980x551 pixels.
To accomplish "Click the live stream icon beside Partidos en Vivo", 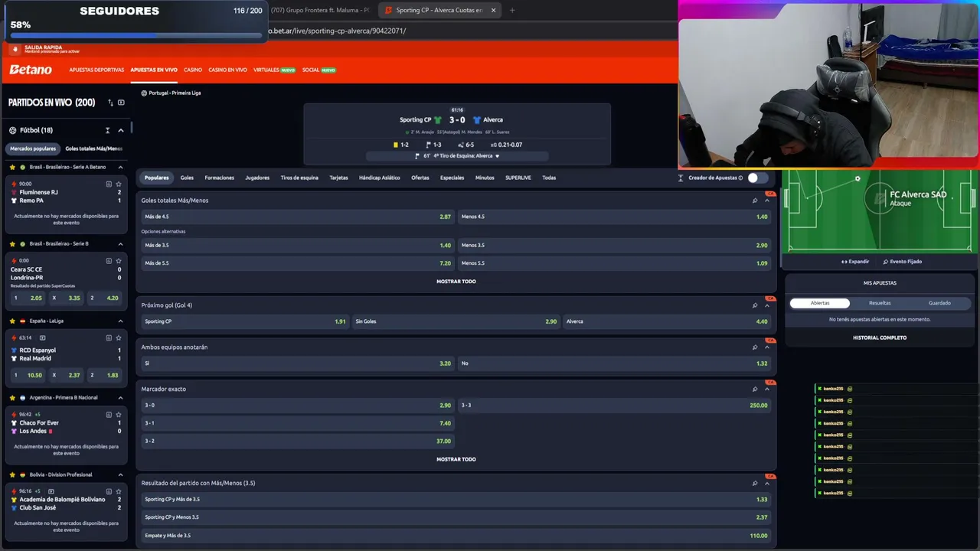I will (x=121, y=103).
